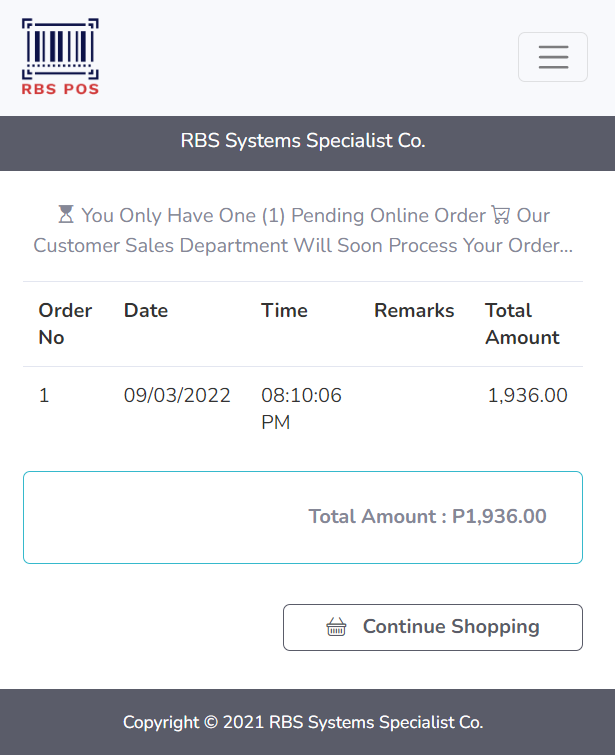Click the Time column header

[284, 311]
